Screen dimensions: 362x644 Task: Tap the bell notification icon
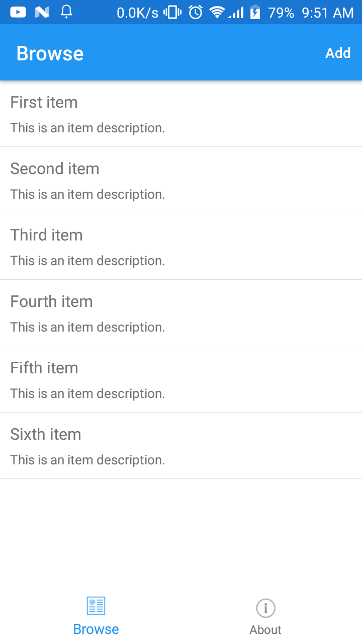coord(66,12)
